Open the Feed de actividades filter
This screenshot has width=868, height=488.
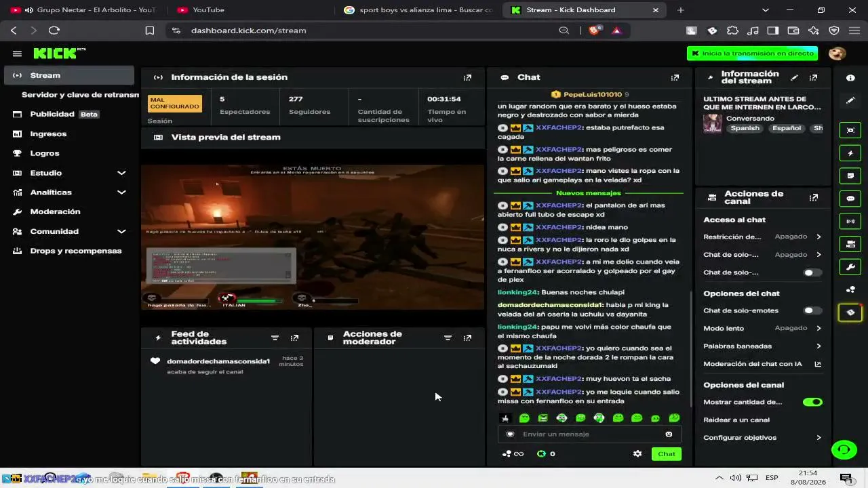coord(275,338)
